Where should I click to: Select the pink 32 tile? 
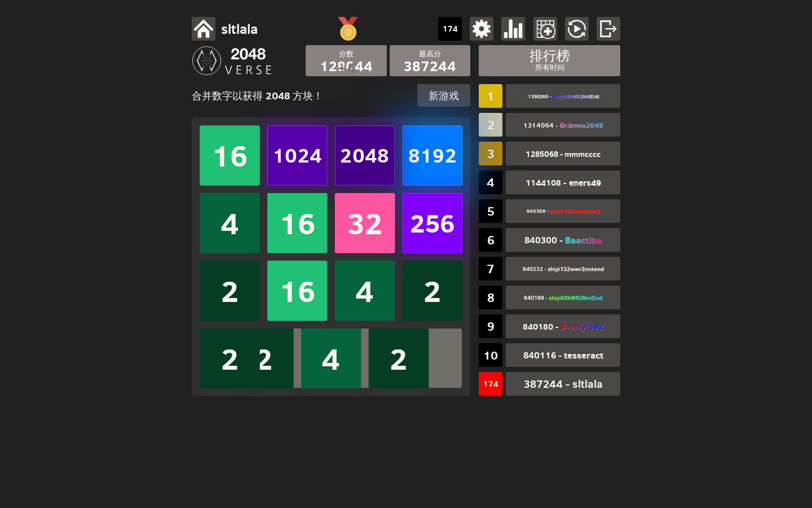(365, 224)
